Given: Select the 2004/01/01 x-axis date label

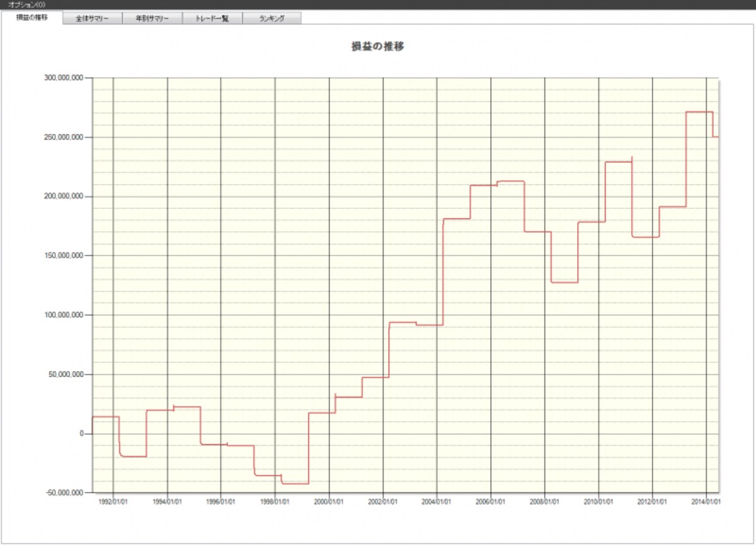Looking at the screenshot, I should (437, 502).
